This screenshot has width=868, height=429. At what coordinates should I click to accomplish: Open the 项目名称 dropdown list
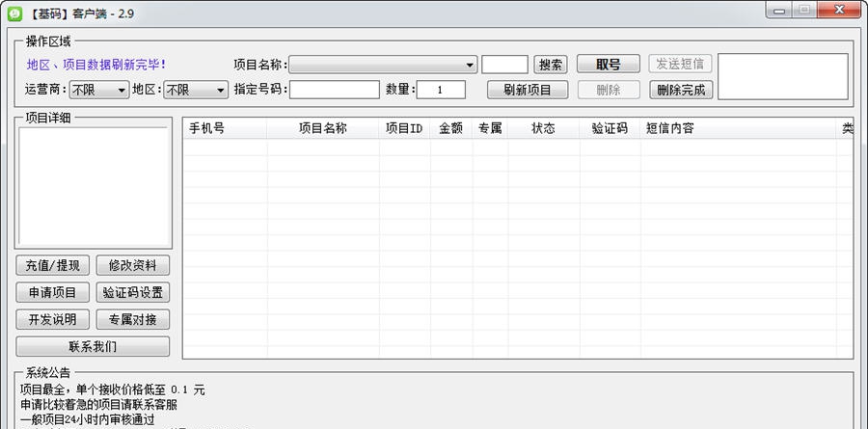point(383,65)
